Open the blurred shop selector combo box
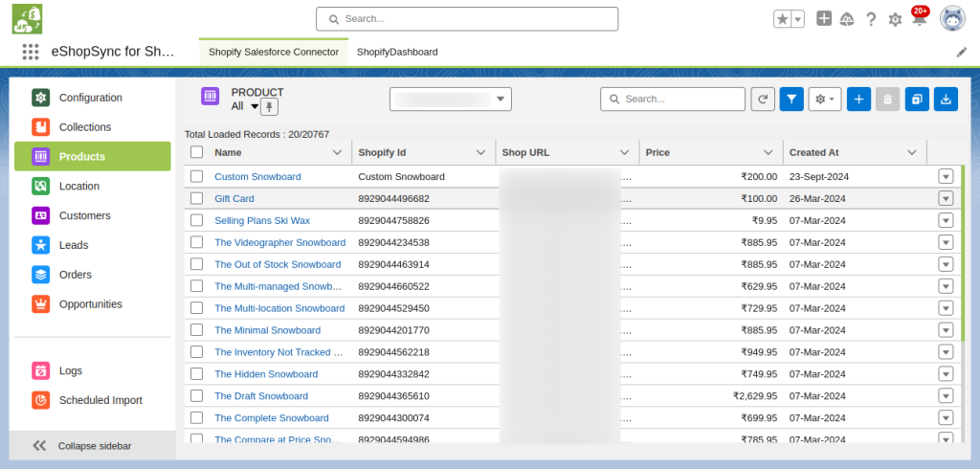This screenshot has height=469, width=980. (451, 99)
